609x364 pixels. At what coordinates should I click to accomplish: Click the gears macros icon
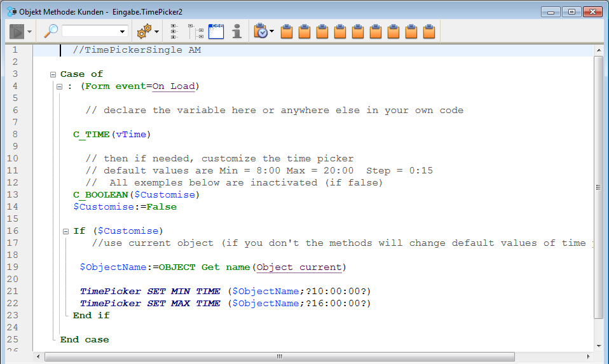[x=144, y=31]
